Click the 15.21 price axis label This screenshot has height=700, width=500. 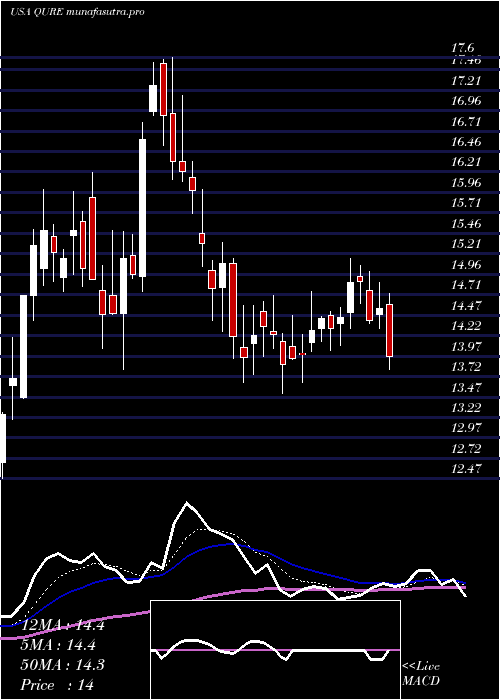click(x=466, y=244)
